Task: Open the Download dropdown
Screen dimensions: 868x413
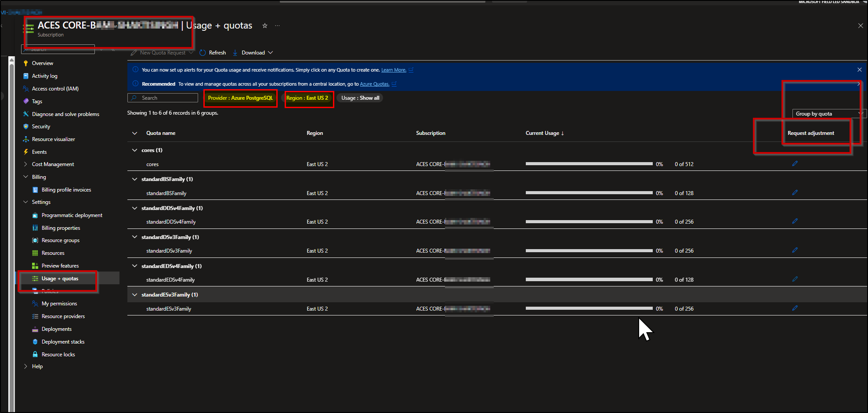Action: [253, 53]
